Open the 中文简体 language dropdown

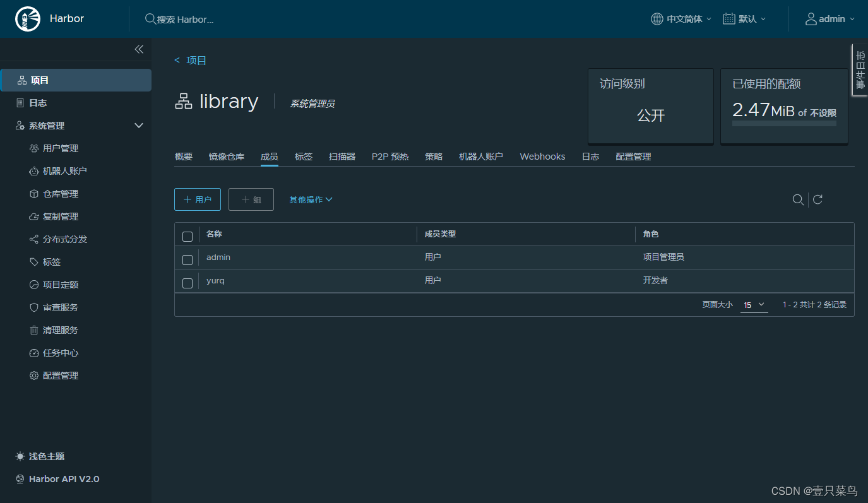pos(682,19)
